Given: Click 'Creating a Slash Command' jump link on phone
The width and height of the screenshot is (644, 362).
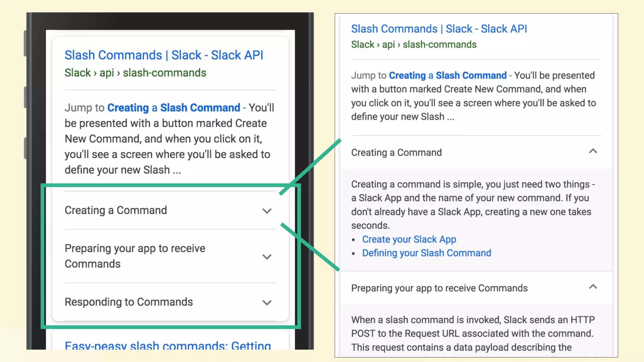Looking at the screenshot, I should click(x=174, y=108).
